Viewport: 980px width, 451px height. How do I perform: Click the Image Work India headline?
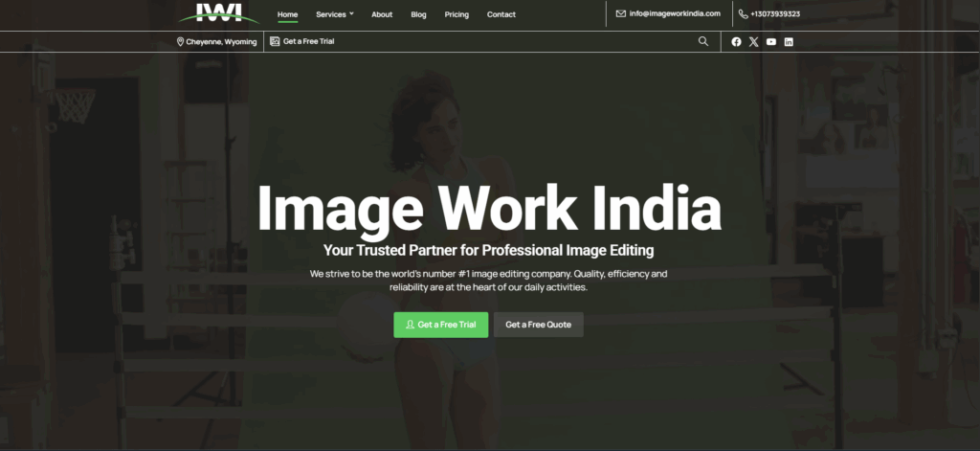point(489,208)
